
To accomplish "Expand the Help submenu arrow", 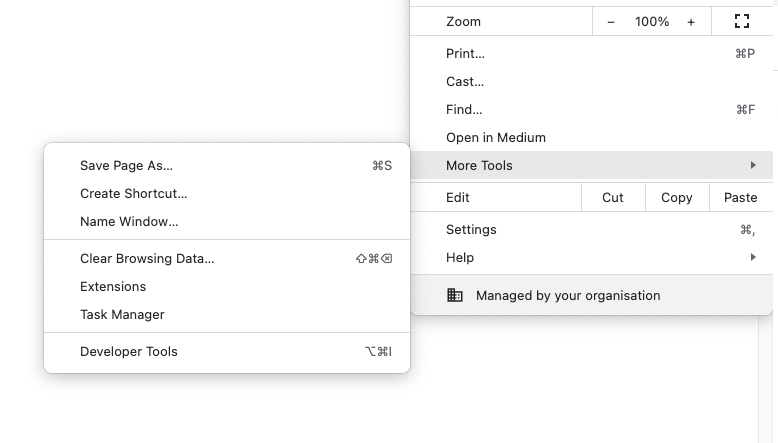I will [x=753, y=257].
